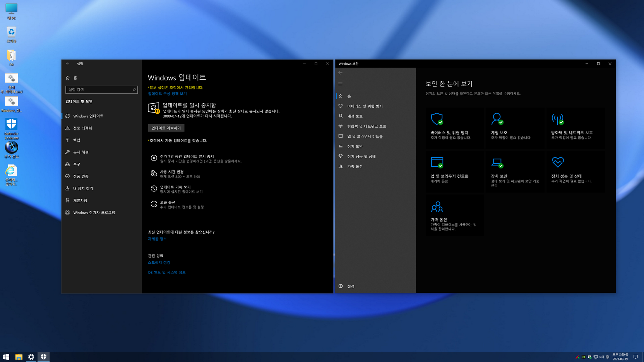Viewport: 644px width, 362px height.
Task: Open OS 빌드 및 시스템 정보 link
Action: (x=167, y=272)
